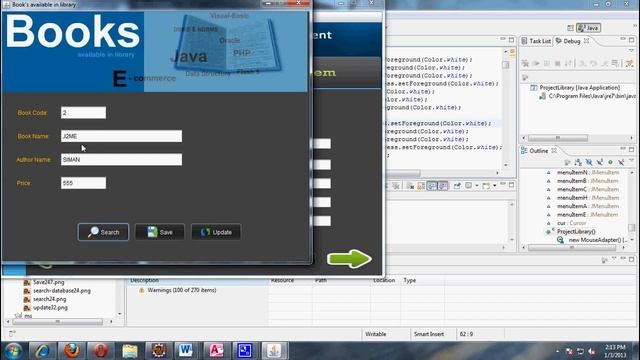Screen dimensions: 640x360
Task: Click the Price field containing 555
Action: [x=83, y=183]
